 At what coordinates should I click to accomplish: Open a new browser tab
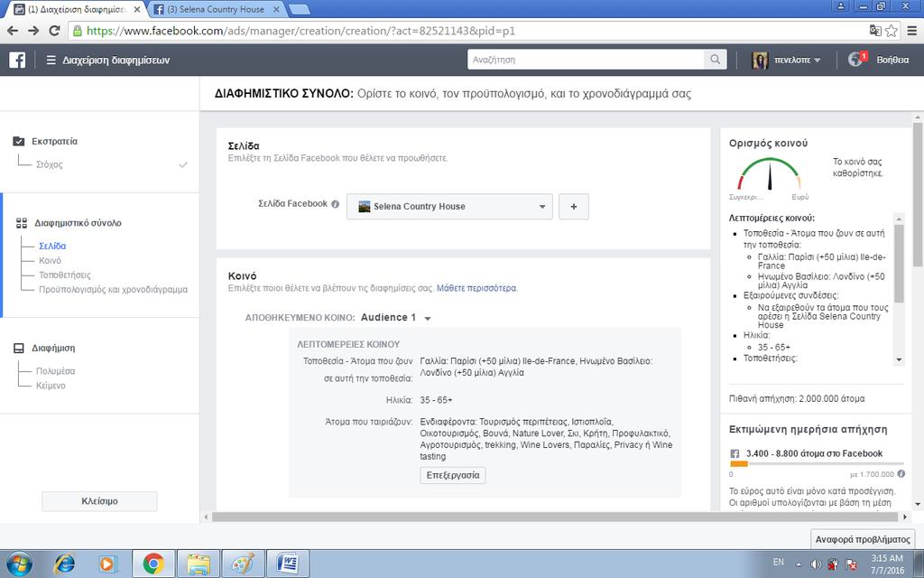(x=300, y=9)
